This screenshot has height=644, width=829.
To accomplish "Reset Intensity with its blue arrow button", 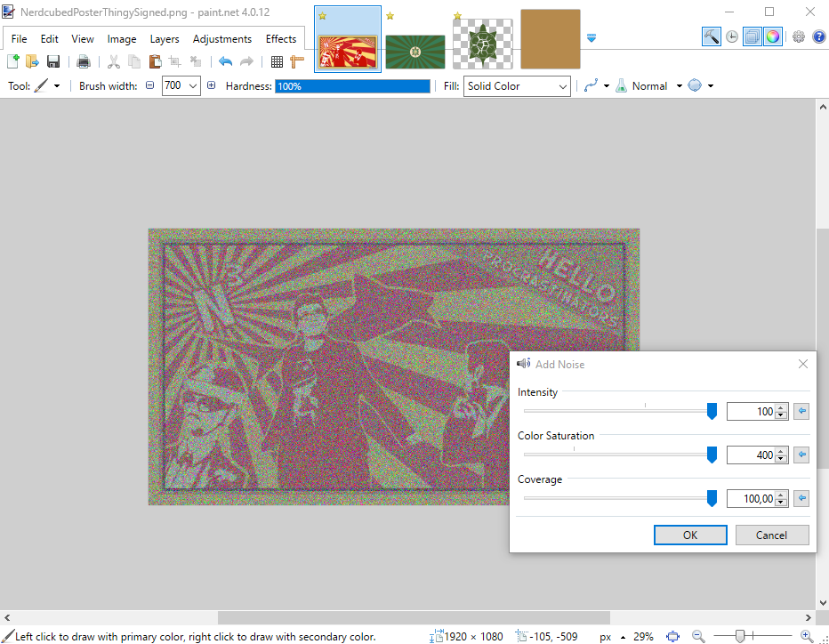I will (x=801, y=411).
